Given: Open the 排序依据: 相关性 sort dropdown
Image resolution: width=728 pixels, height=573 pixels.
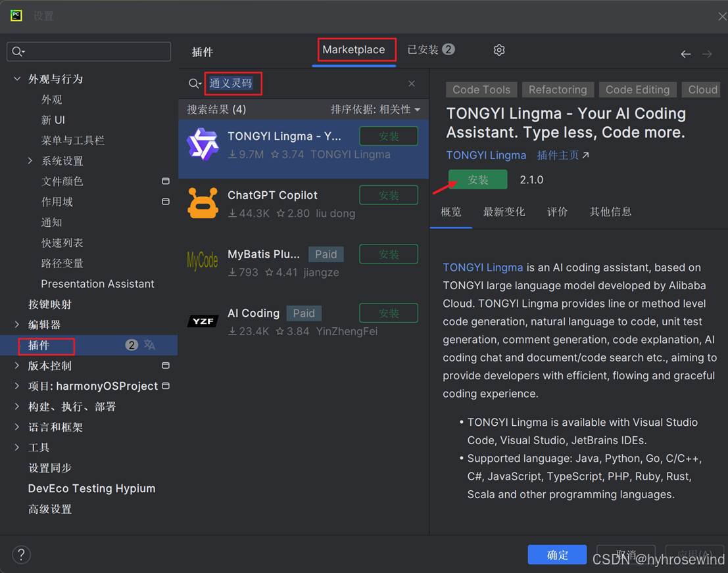Looking at the screenshot, I should (x=375, y=110).
